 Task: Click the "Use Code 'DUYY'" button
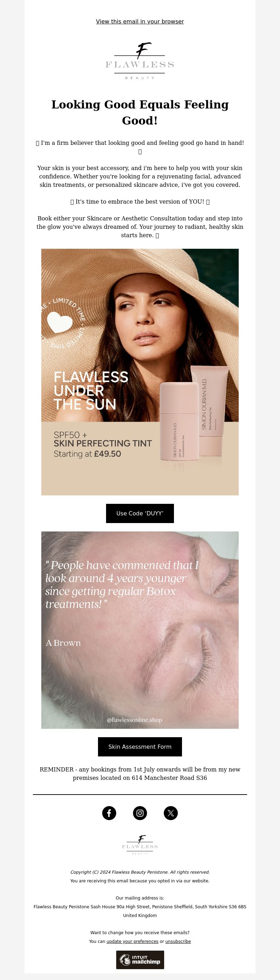[140, 513]
